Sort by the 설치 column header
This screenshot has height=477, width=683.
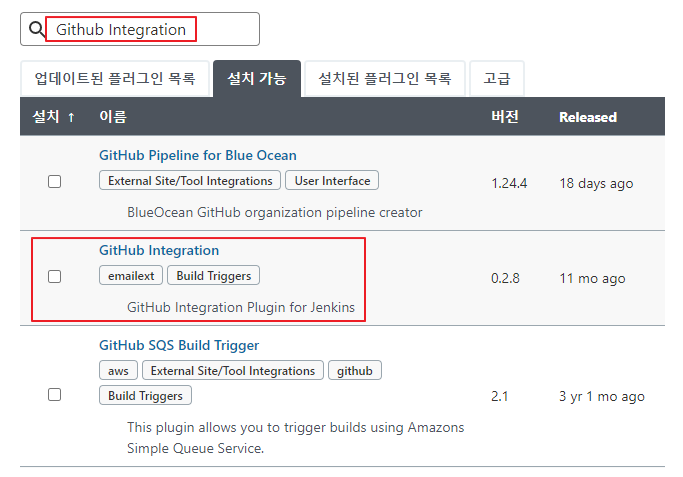(54, 117)
